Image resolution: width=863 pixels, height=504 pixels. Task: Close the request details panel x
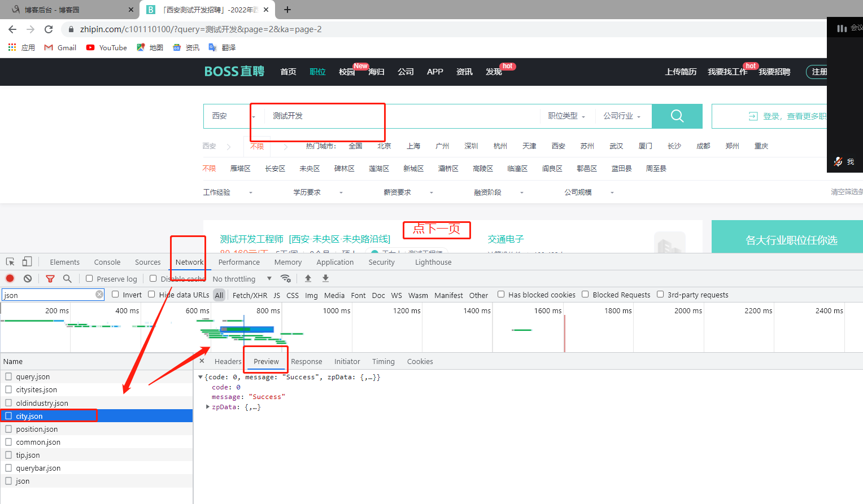[x=202, y=361]
